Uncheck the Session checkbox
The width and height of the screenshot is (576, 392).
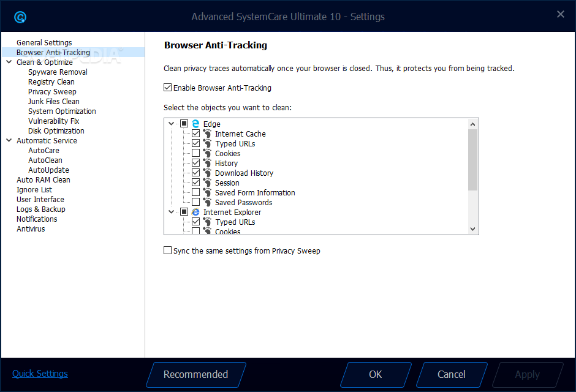(x=196, y=183)
